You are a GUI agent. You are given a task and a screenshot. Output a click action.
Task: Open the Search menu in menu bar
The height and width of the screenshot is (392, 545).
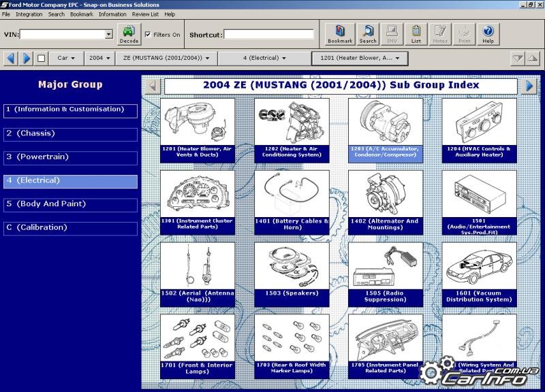[57, 14]
